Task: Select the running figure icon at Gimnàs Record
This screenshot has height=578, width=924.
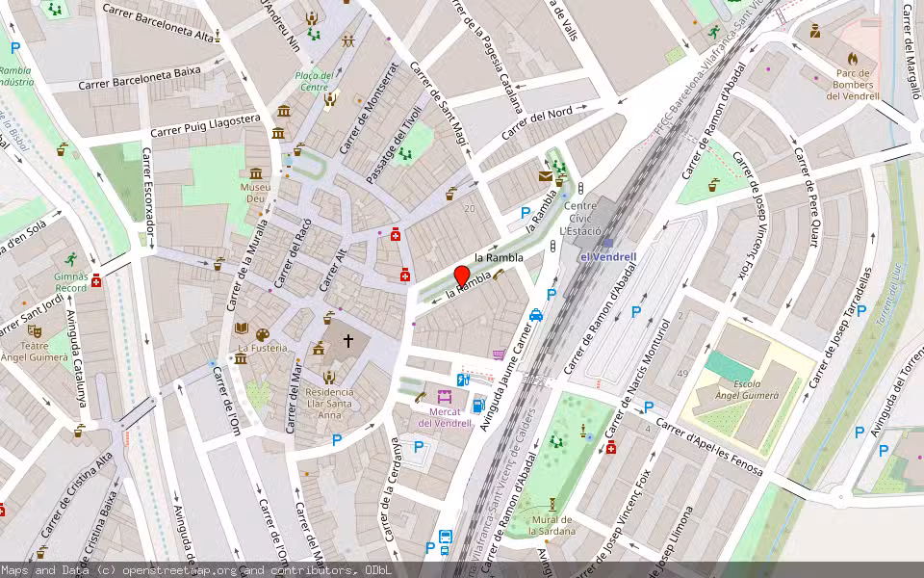Action: pos(71,259)
